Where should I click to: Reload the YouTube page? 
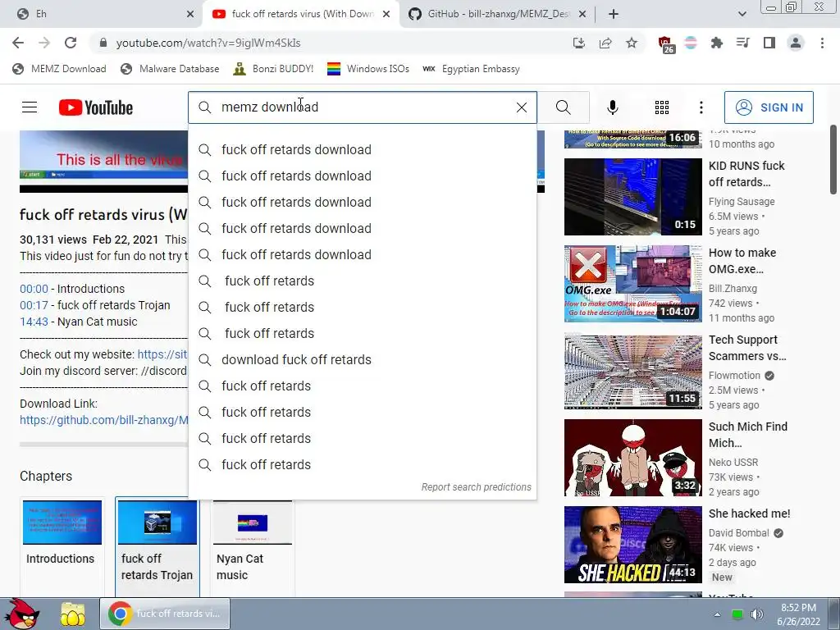coord(71,43)
